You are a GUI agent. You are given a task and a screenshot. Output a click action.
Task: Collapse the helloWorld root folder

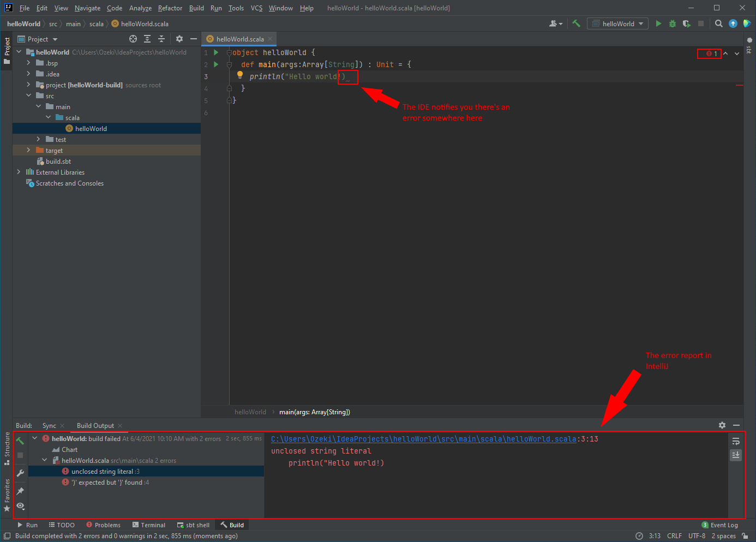(19, 52)
